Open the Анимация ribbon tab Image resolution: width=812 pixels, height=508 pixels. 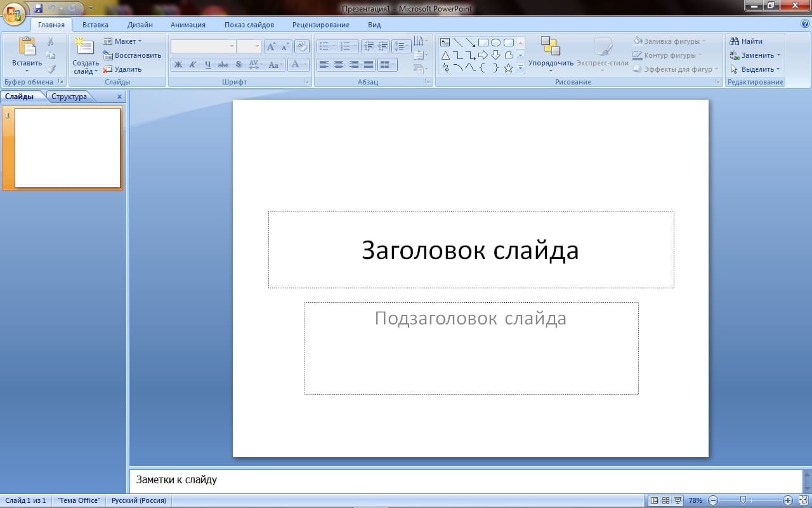188,25
